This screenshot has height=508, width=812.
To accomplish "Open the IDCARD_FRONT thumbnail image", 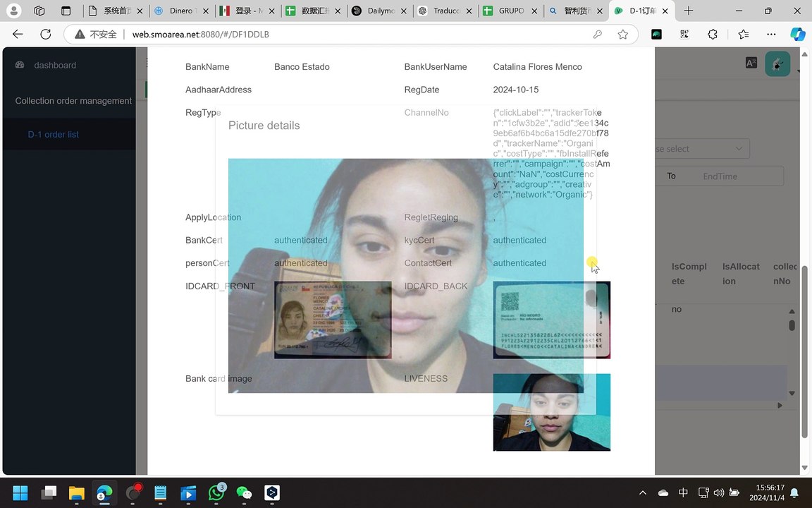I will [333, 320].
